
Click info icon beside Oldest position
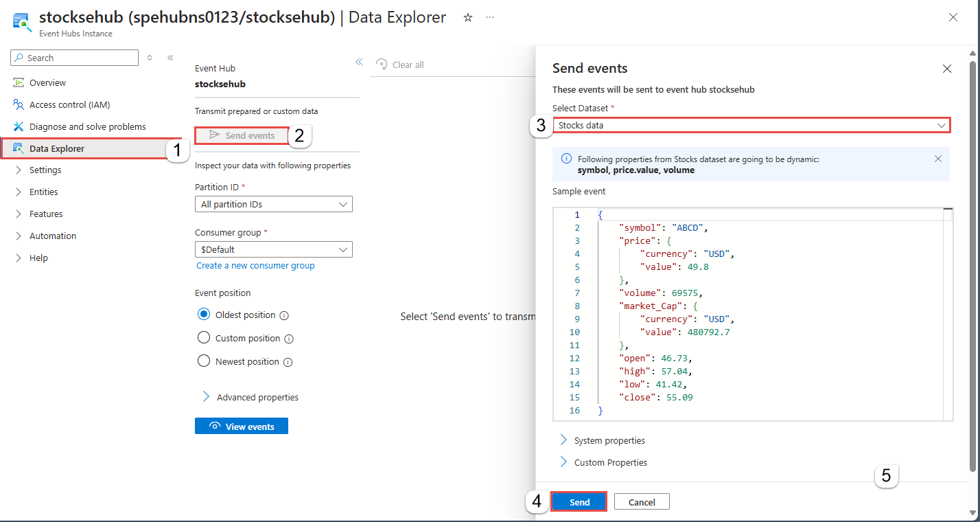coord(284,315)
